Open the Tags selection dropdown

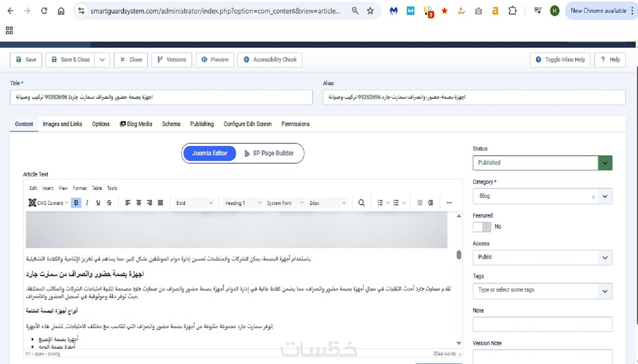coord(542,291)
